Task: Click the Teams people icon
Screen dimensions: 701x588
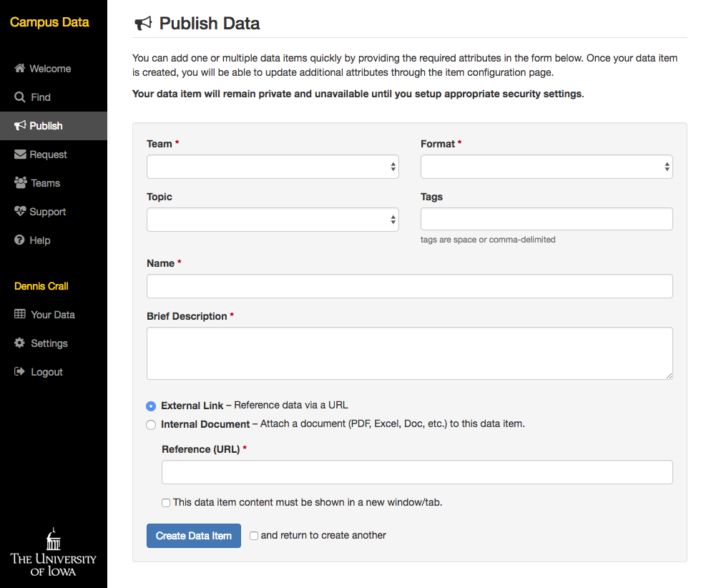Action: tap(21, 182)
